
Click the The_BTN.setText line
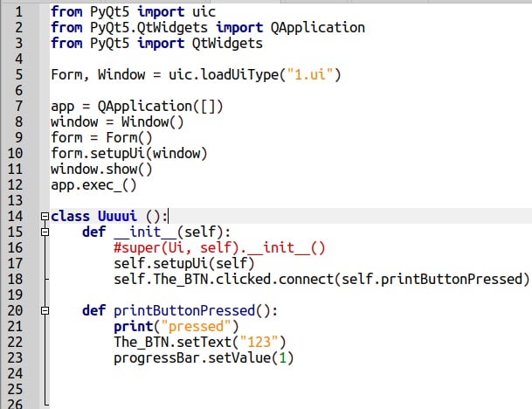pos(200,342)
